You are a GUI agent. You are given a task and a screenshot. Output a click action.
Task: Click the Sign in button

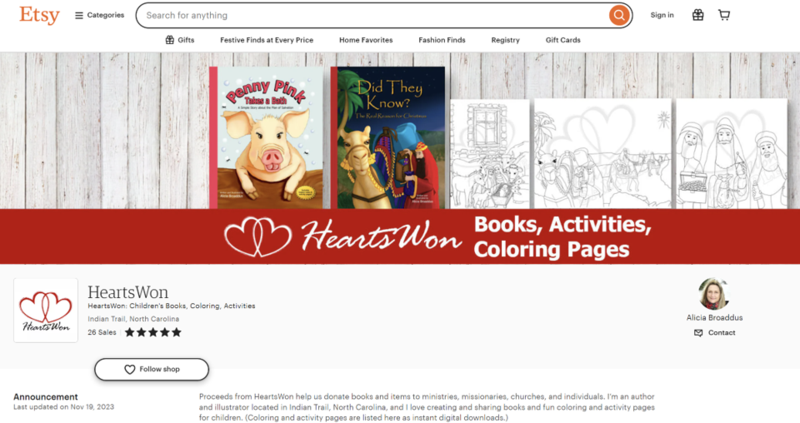[x=662, y=15]
